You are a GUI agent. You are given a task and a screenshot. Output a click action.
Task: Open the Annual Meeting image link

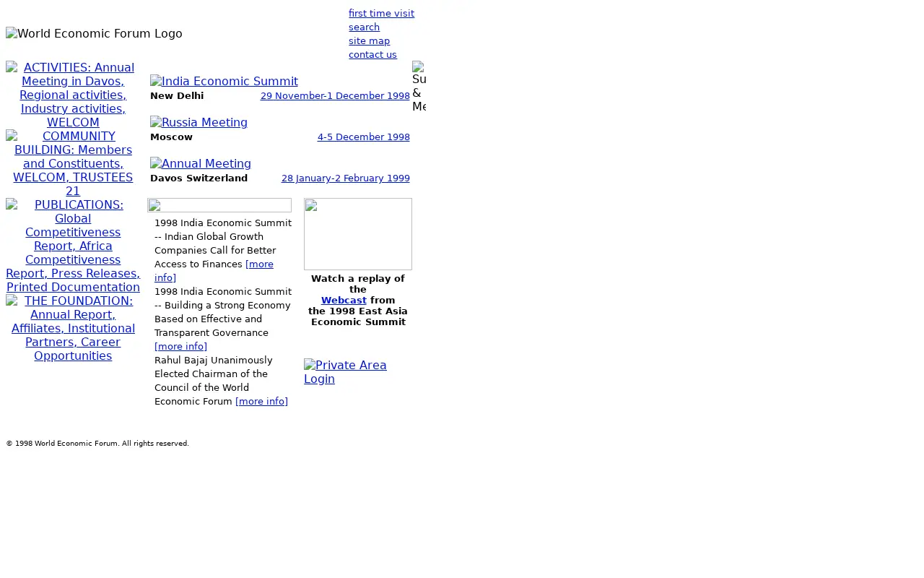pyautogui.click(x=201, y=164)
